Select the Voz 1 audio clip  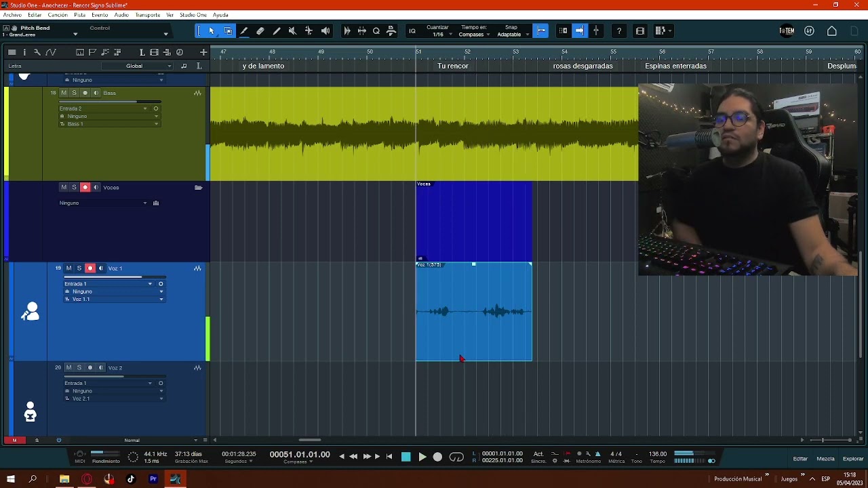point(474,312)
